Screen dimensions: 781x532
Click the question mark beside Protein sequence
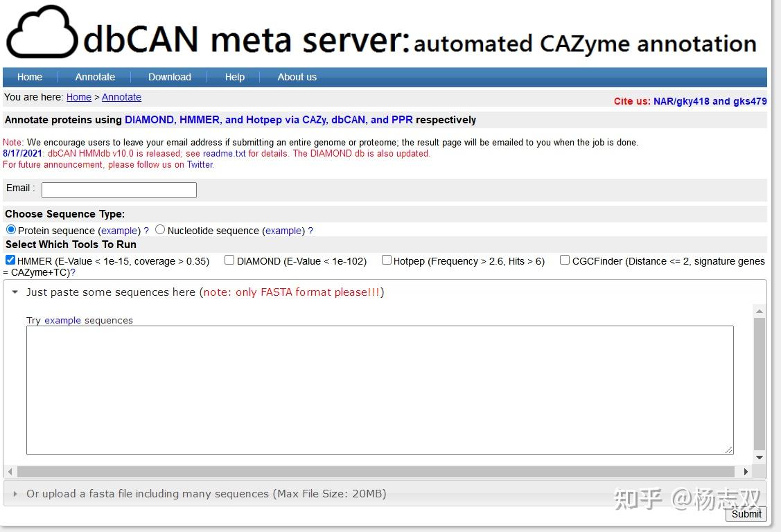click(146, 230)
